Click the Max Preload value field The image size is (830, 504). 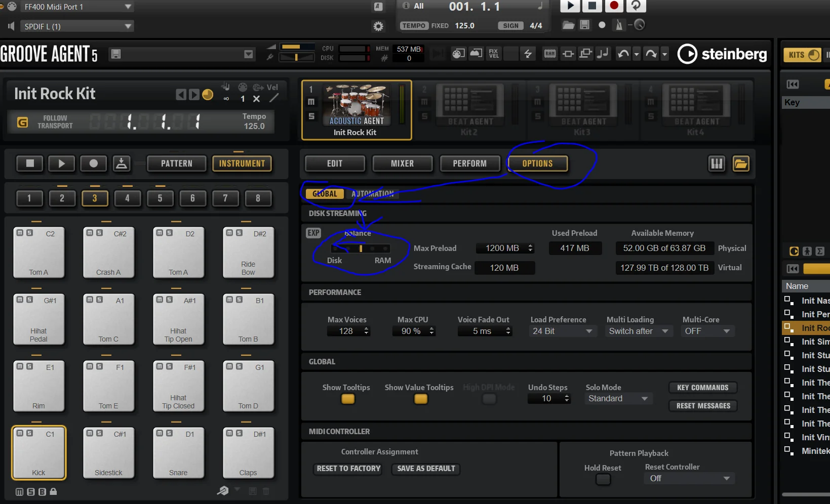click(x=505, y=248)
